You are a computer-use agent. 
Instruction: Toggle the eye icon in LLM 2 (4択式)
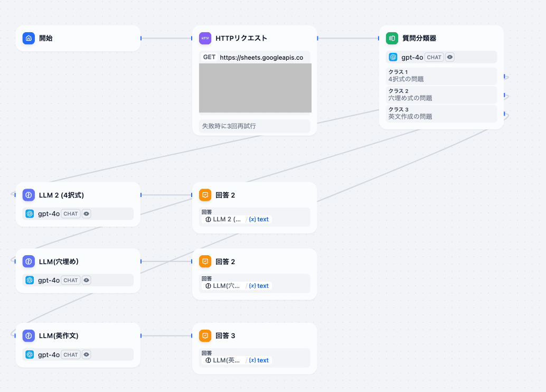pos(86,213)
